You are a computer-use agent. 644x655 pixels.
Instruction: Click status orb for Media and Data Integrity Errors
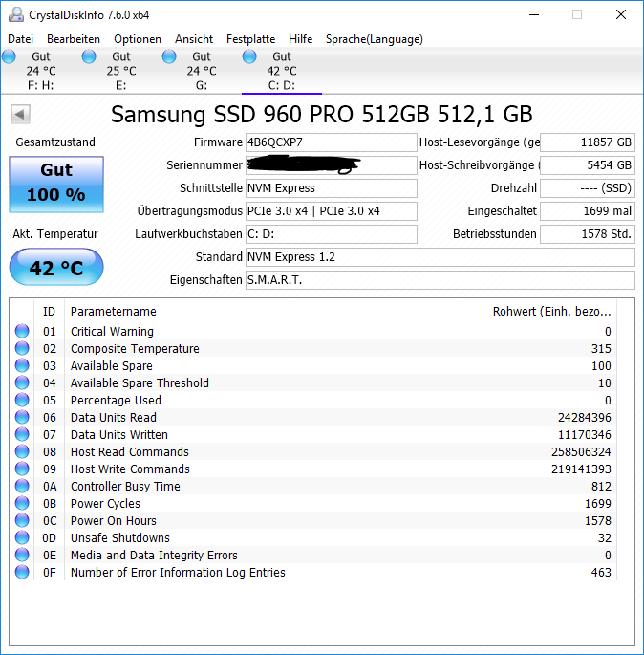tap(22, 555)
